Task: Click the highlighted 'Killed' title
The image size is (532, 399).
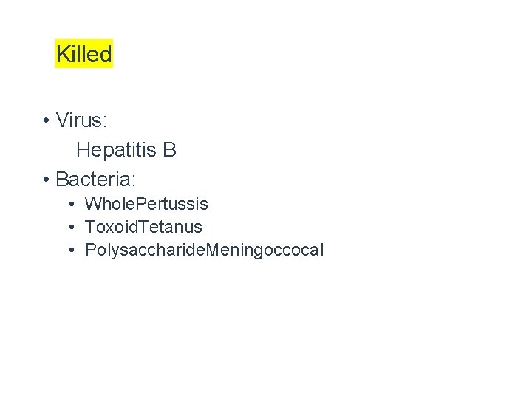Action: coord(83,54)
